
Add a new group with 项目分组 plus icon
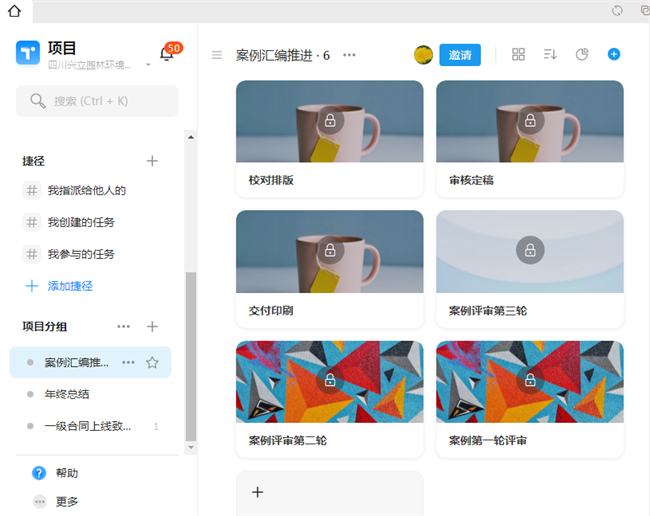click(152, 326)
